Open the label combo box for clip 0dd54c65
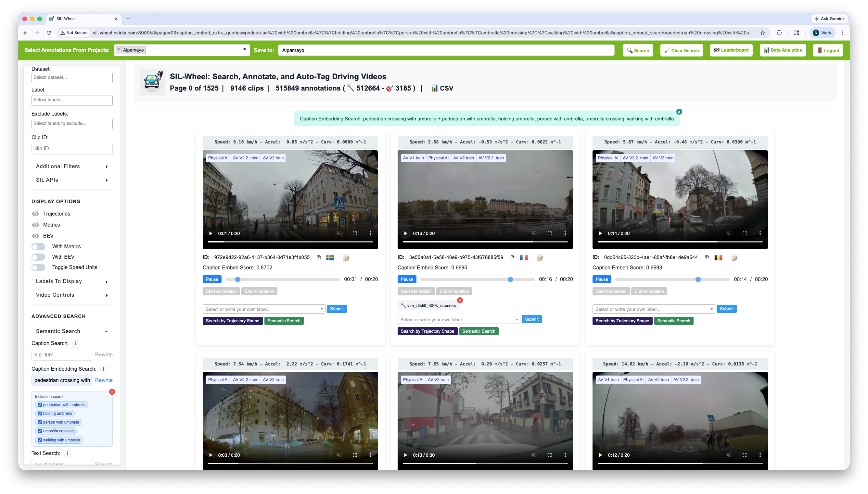 coord(654,309)
